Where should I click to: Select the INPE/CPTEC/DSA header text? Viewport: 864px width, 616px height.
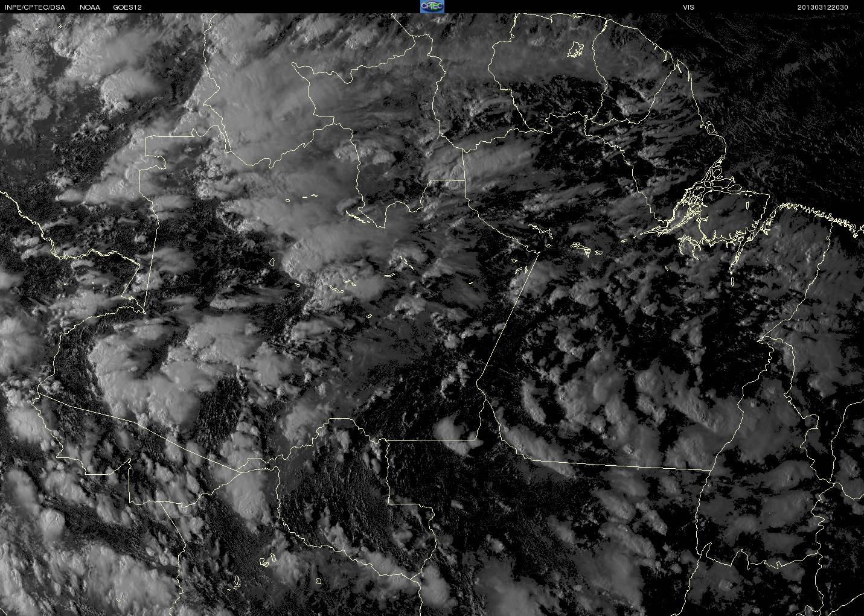[x=34, y=7]
